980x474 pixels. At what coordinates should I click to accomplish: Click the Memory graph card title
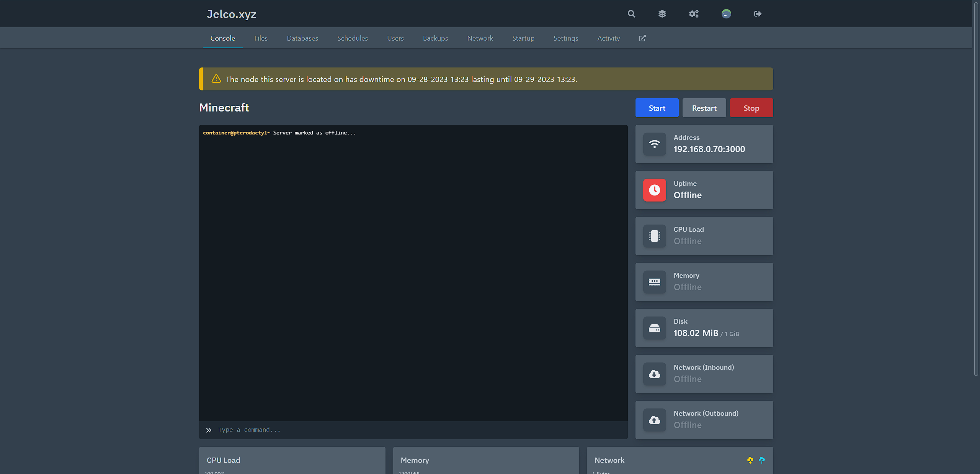click(x=415, y=460)
